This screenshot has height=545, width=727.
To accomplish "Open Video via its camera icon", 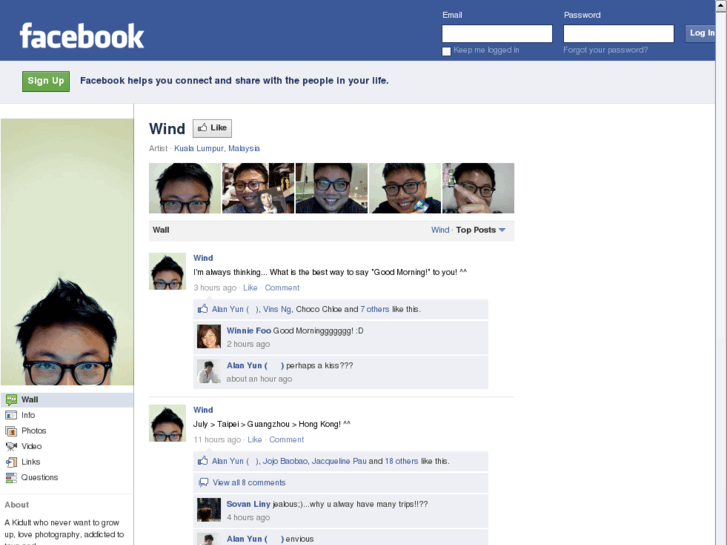I will (x=11, y=446).
